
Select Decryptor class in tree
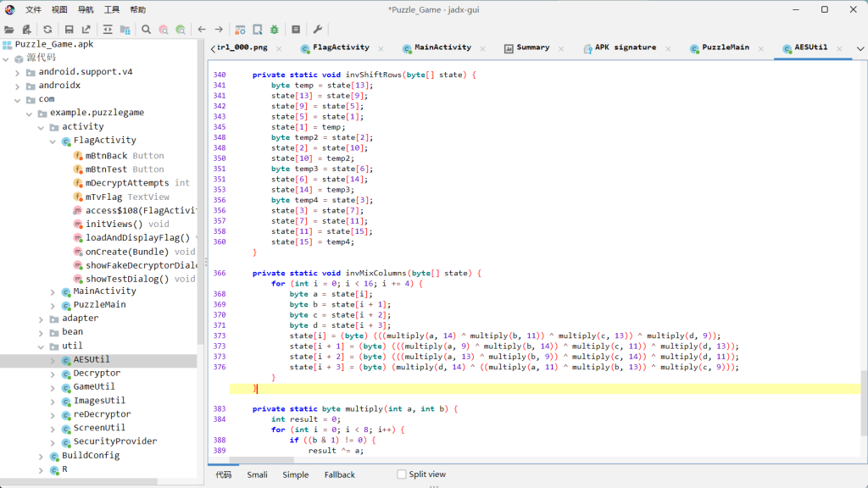(x=97, y=374)
